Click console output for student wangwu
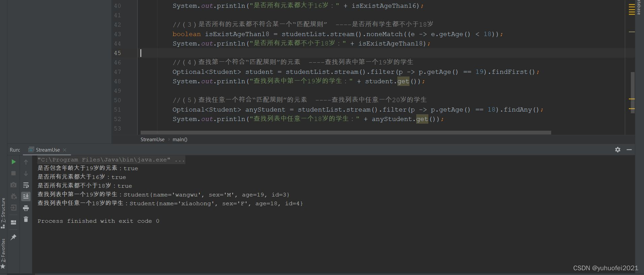The height and width of the screenshot is (275, 644). coord(164,194)
